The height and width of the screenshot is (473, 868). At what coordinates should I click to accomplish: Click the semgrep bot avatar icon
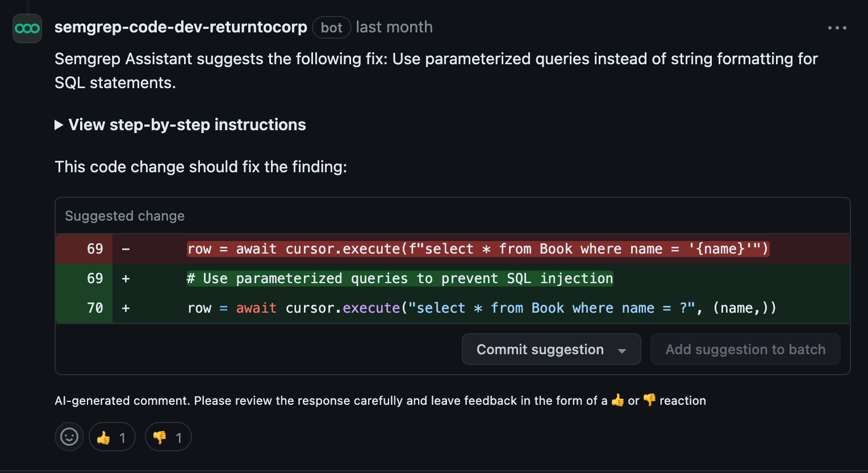[27, 28]
